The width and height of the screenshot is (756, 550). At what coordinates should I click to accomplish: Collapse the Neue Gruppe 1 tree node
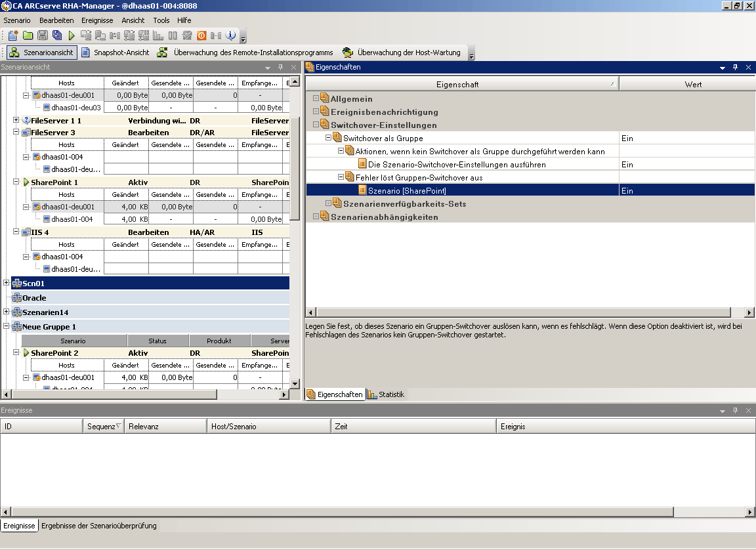point(7,327)
